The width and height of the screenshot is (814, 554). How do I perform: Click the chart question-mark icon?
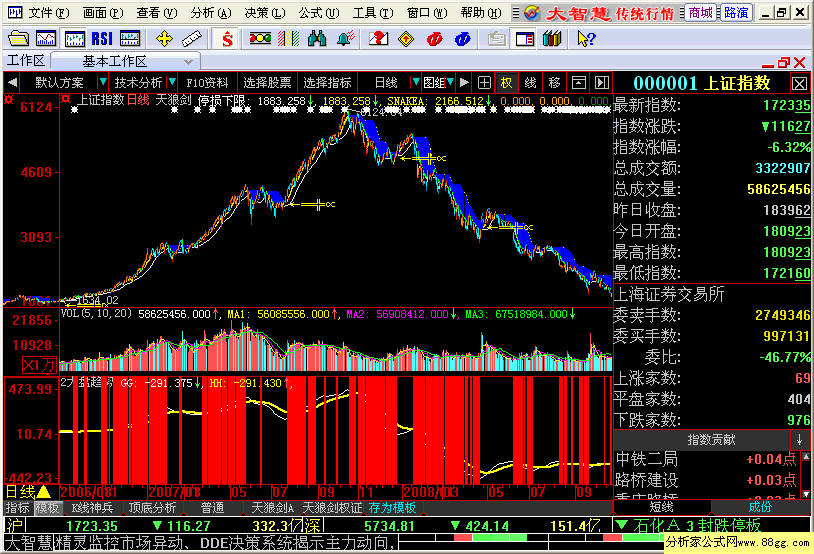(378, 38)
